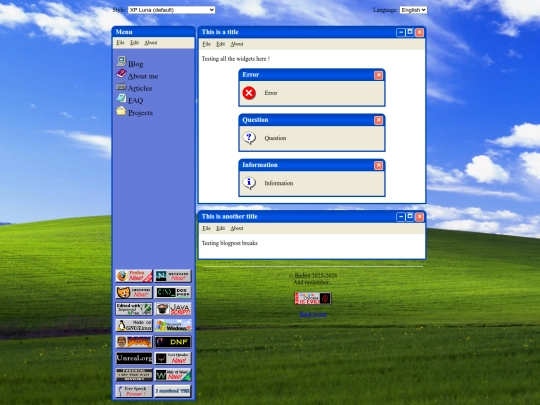The height and width of the screenshot is (405, 540).
Task: Click the Made on GNU/Linux penguin badge
Action: click(134, 325)
